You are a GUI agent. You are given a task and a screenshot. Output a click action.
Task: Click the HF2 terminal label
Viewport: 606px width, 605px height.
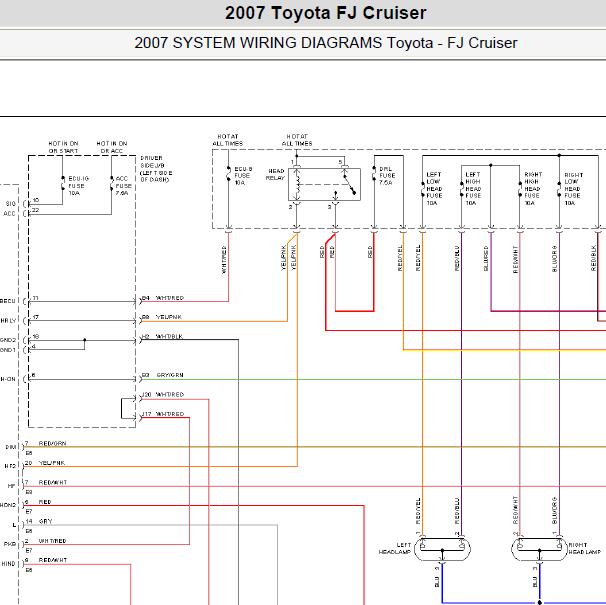pyautogui.click(x=10, y=467)
